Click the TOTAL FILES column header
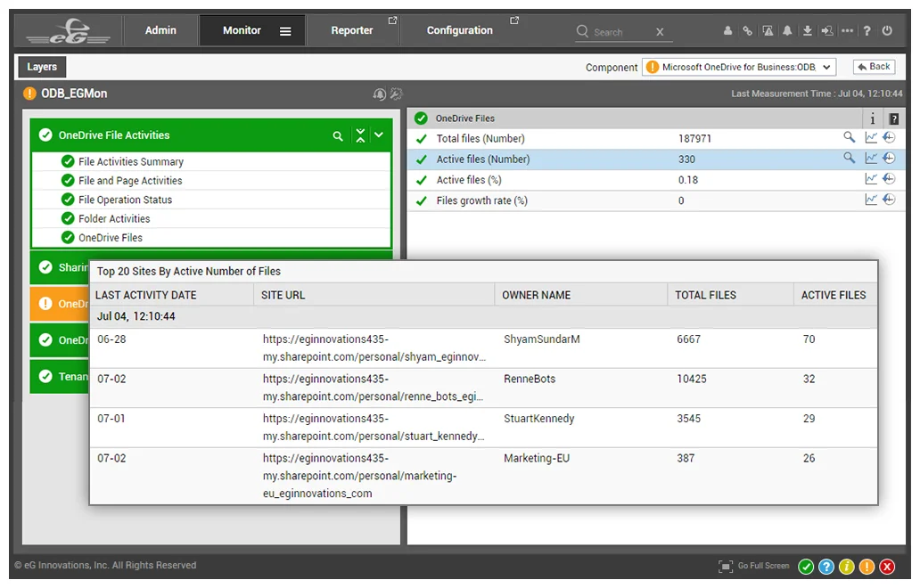The image size is (920, 588). coord(730,295)
